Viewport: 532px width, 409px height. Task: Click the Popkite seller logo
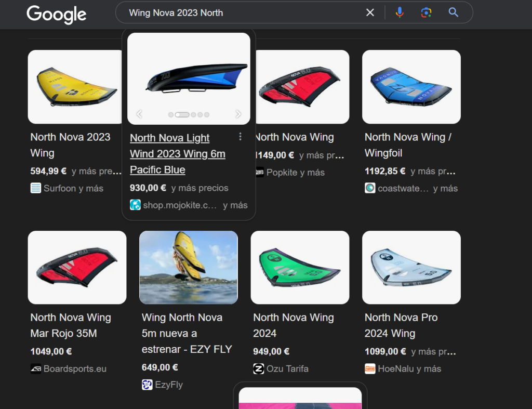(x=260, y=172)
